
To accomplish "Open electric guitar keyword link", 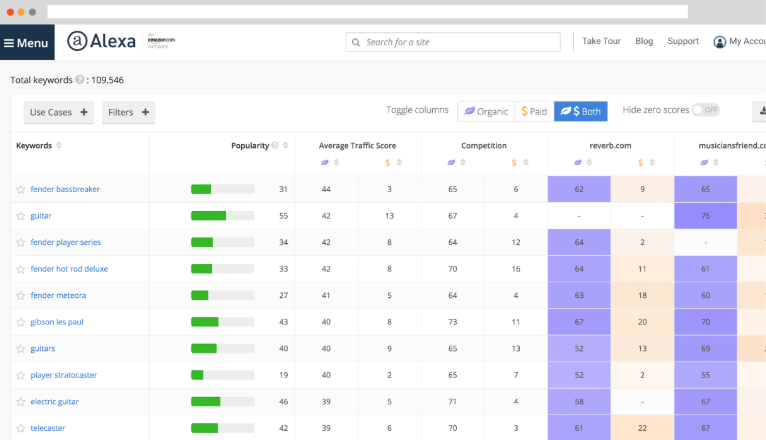I will 55,401.
